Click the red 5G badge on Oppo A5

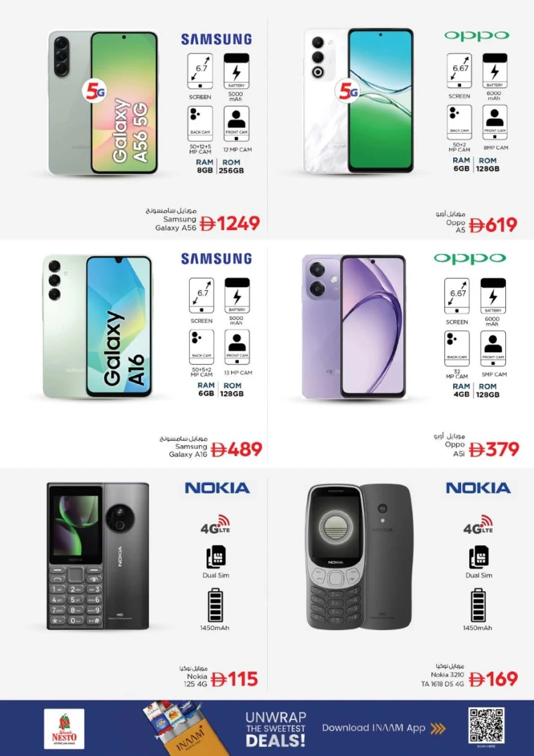coord(348,91)
